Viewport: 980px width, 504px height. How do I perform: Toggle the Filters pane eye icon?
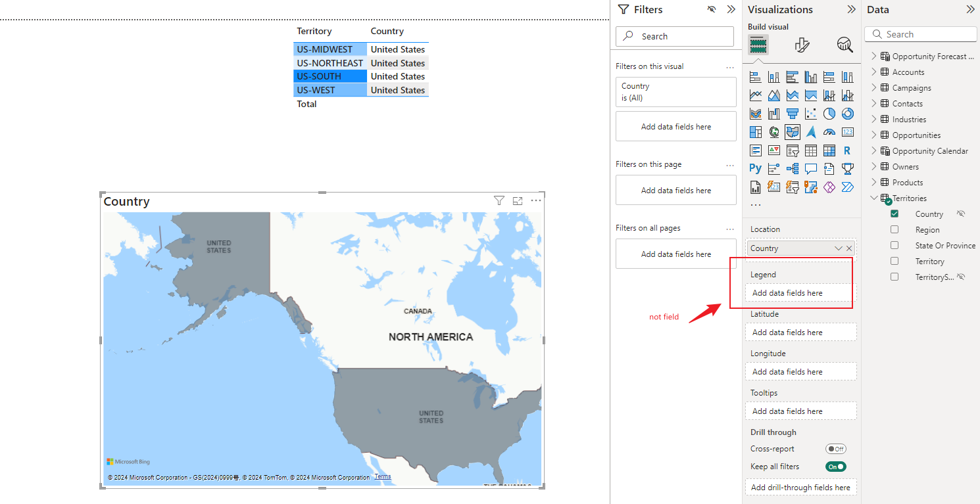click(x=712, y=9)
